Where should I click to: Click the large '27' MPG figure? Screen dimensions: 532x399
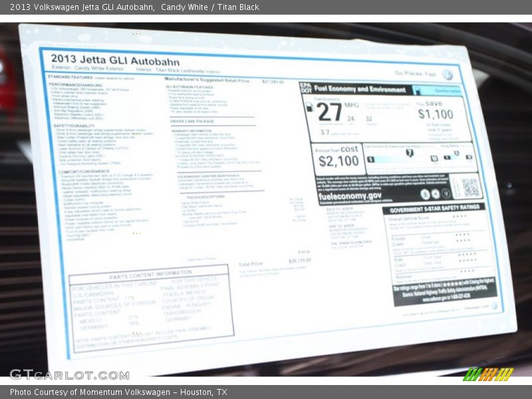click(329, 112)
